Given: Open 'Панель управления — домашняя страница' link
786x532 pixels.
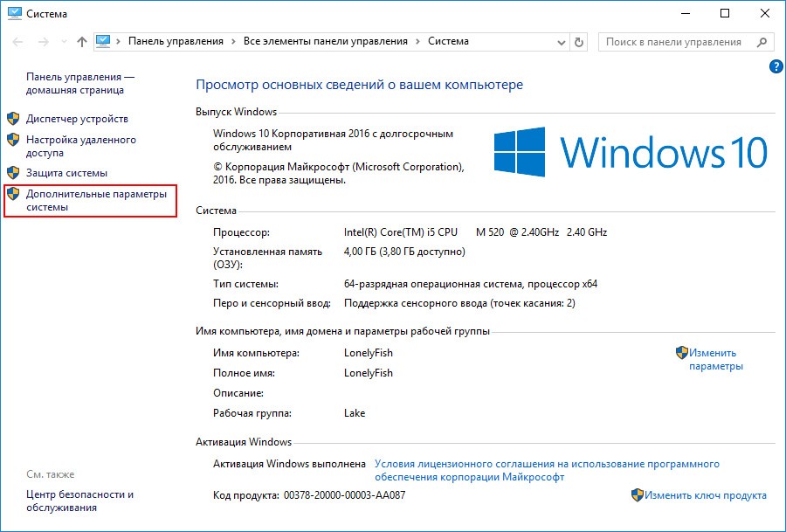Looking at the screenshot, I should 80,84.
